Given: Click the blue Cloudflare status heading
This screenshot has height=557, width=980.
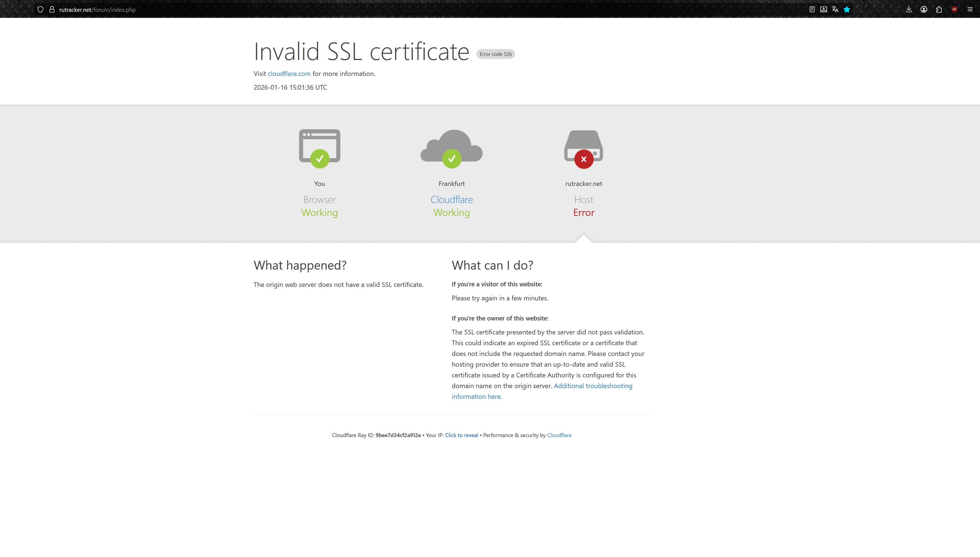Looking at the screenshot, I should click(451, 200).
